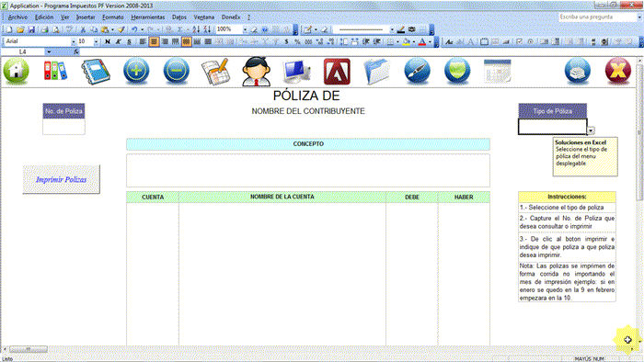Toggle align left
644x362 pixels.
click(143, 41)
